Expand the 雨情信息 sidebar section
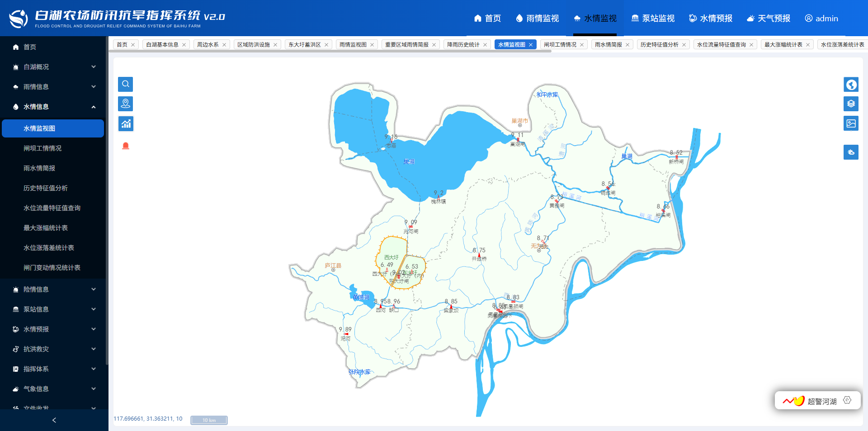 click(54, 87)
